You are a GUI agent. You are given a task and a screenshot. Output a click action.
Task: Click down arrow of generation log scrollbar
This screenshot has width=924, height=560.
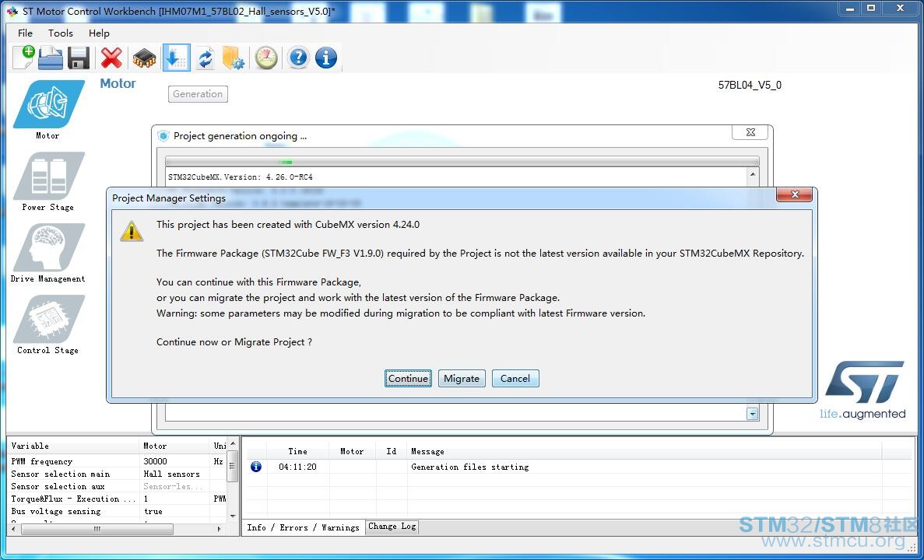tap(753, 414)
